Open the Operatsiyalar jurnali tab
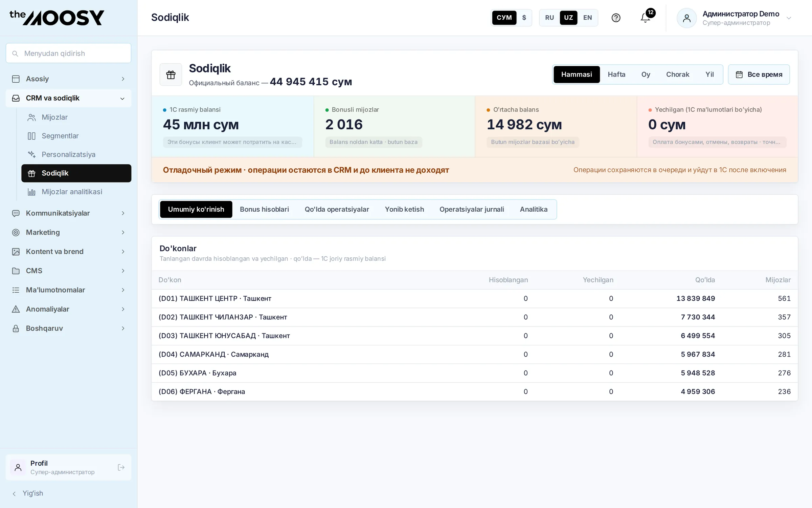Screen dimensions: 812x508 [x=472, y=209]
